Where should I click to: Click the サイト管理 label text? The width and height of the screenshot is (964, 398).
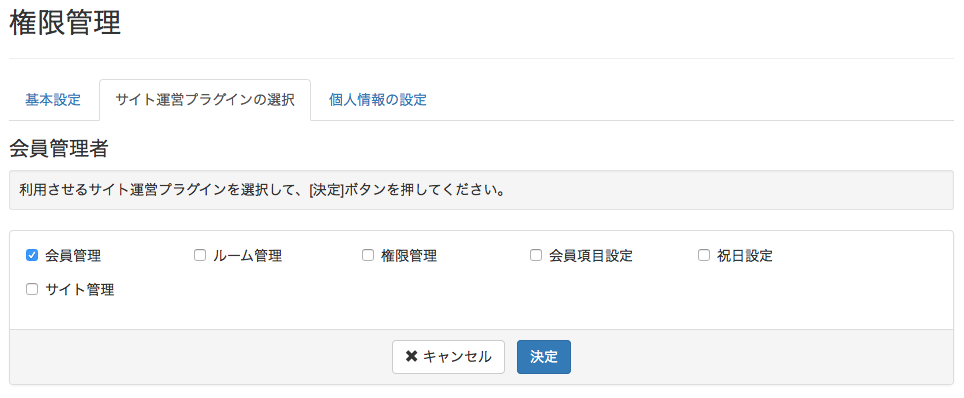click(x=80, y=290)
